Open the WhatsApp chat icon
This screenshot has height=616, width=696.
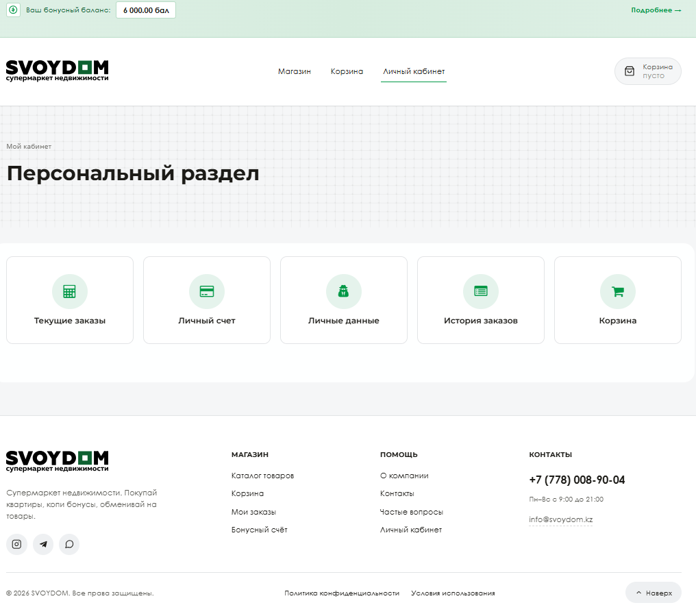click(69, 544)
